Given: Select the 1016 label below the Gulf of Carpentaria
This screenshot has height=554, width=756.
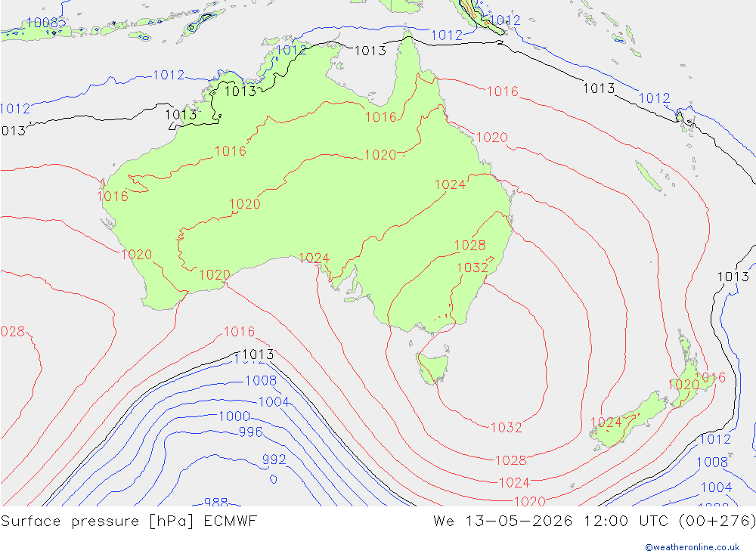Looking at the screenshot, I should [x=380, y=117].
